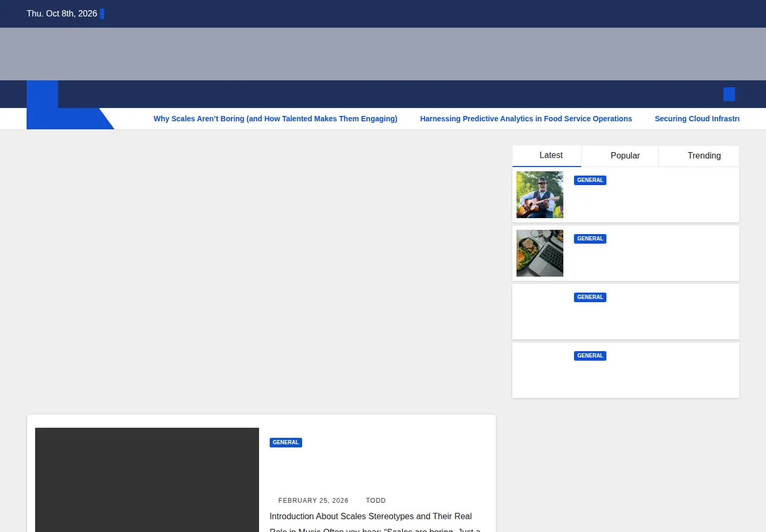Click the GENERAL badge beside the laptop thumbnail
Screen dimensions: 766x532
coord(590,239)
